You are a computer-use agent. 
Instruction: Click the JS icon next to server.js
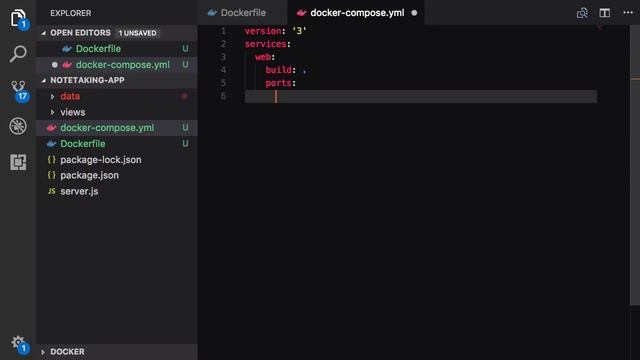tap(51, 191)
